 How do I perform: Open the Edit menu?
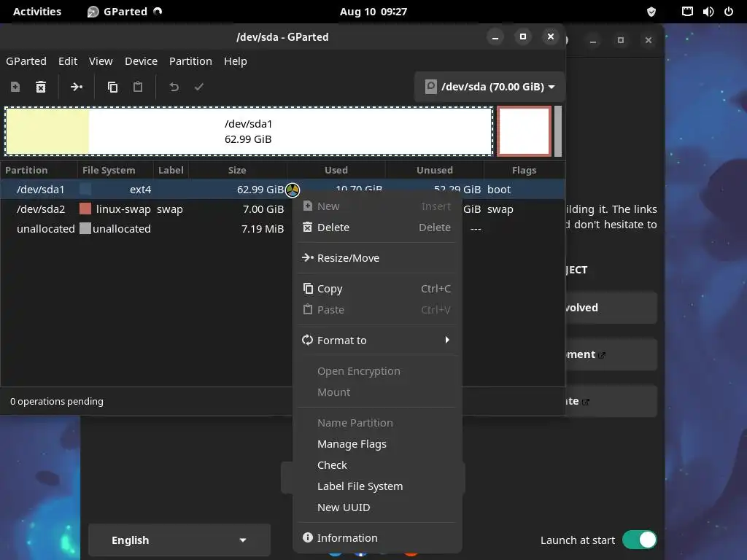[68, 61]
